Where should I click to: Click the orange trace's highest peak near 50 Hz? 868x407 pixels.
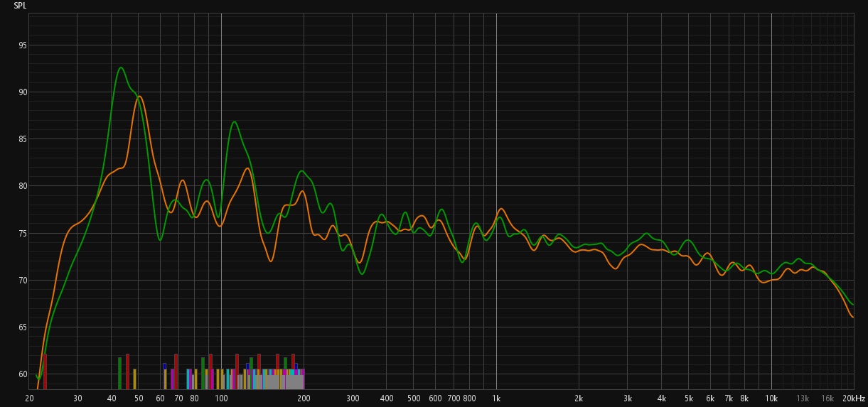[139, 97]
